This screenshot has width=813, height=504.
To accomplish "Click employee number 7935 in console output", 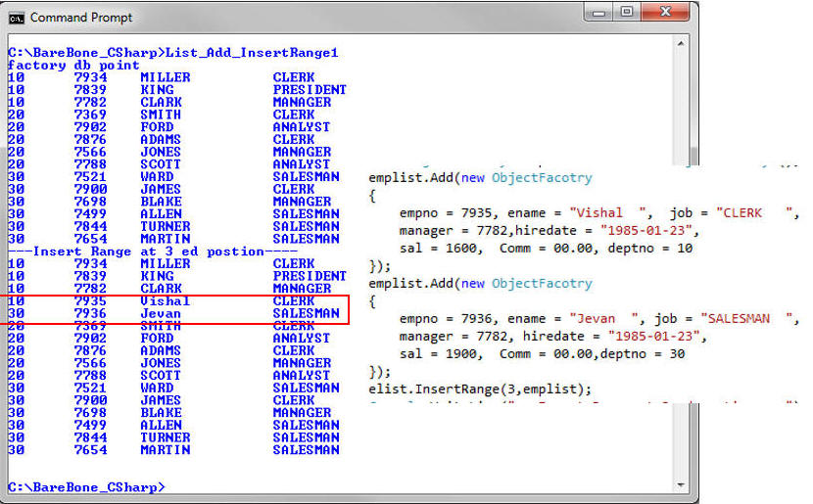I will [89, 301].
